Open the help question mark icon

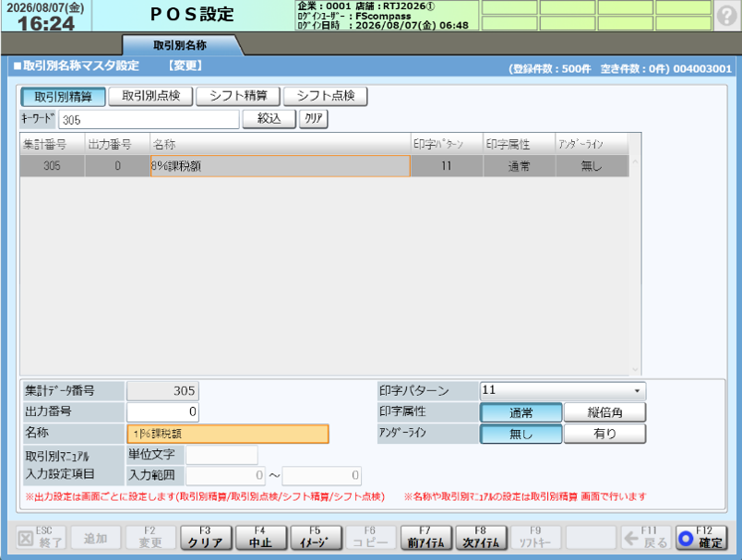pos(726,15)
